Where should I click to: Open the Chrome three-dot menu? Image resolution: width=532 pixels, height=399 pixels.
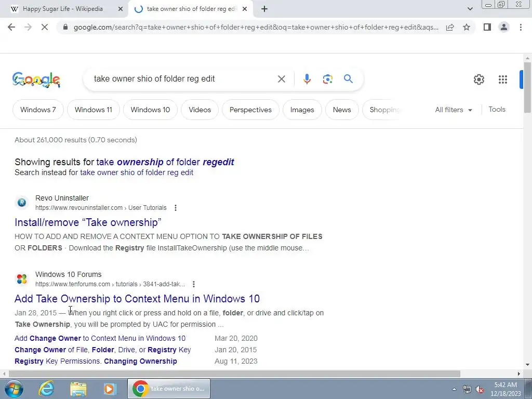521,27
